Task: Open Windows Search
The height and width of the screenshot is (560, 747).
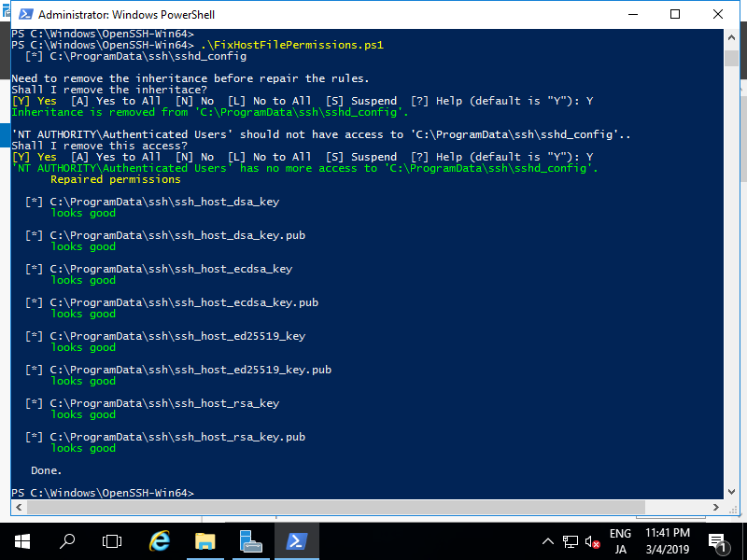Action: pyautogui.click(x=66, y=541)
